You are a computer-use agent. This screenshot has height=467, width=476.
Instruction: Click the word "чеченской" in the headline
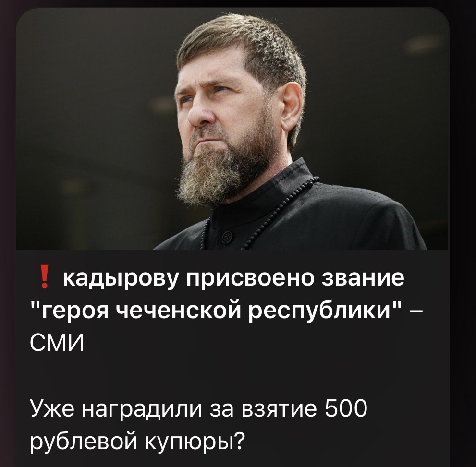[180, 311]
